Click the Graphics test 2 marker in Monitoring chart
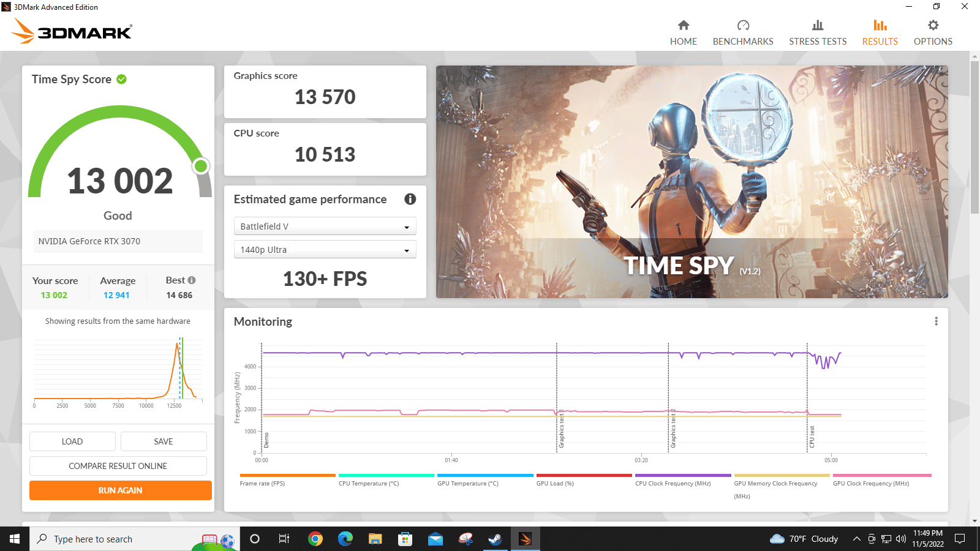The height and width of the screenshot is (551, 980). [x=673, y=429]
